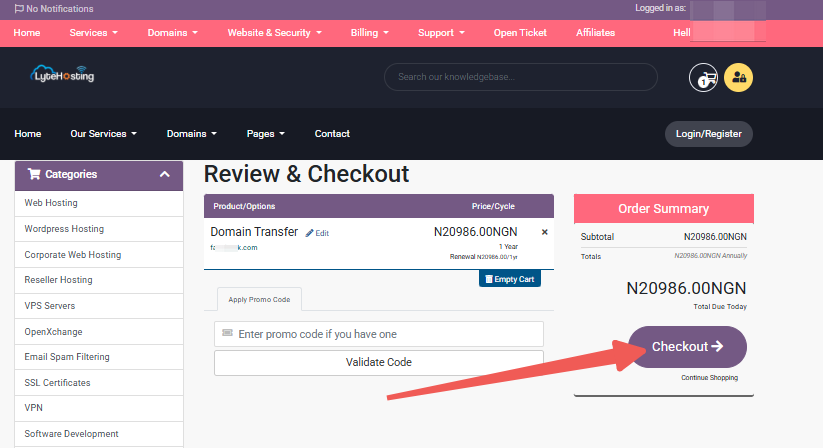Select OpenXchange category
This screenshot has height=448, width=823.
pyautogui.click(x=99, y=332)
